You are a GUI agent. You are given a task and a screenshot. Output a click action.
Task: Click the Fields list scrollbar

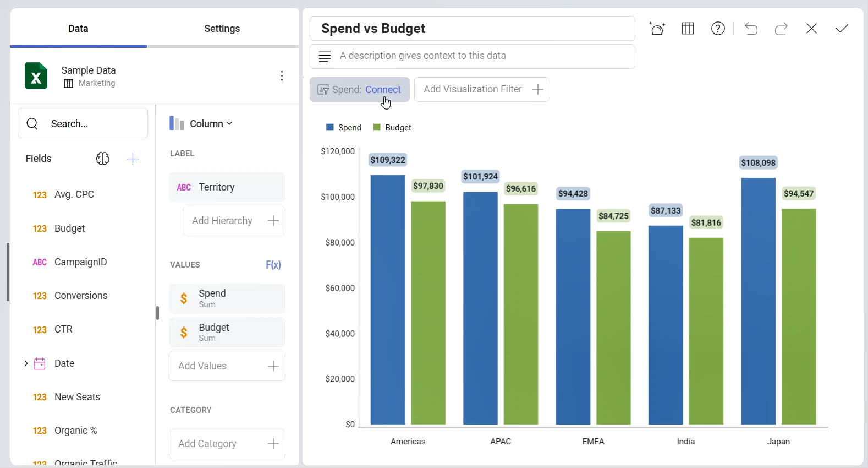click(157, 313)
